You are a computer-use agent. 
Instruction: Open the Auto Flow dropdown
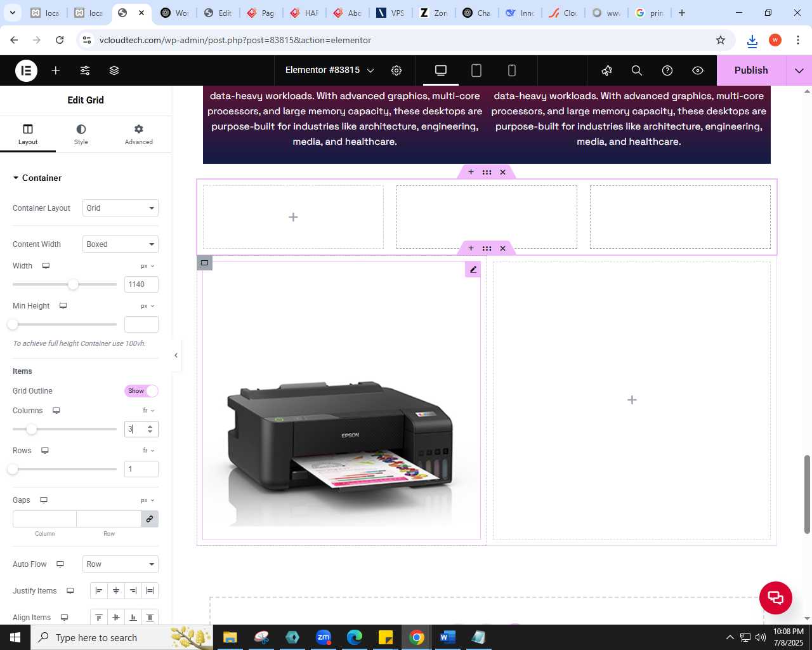pos(121,564)
